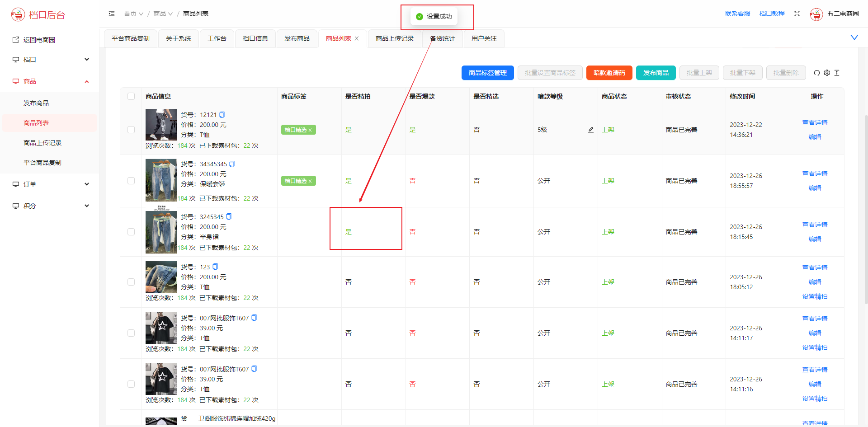Close the 商品列表 tab with X
The image size is (868, 427).
357,38
